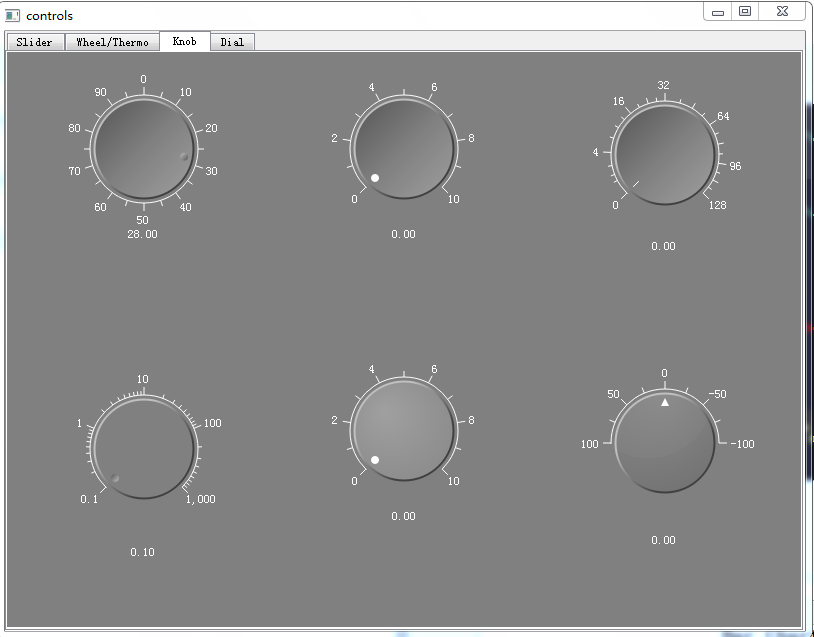The height and width of the screenshot is (637, 814).
Task: Click the 0–90 knob showing 28.00
Action: coord(144,150)
